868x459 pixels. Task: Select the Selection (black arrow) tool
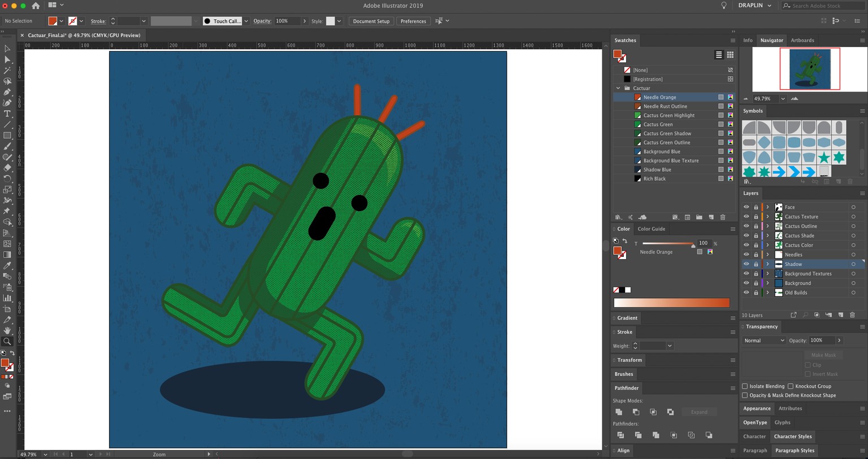pyautogui.click(x=7, y=49)
